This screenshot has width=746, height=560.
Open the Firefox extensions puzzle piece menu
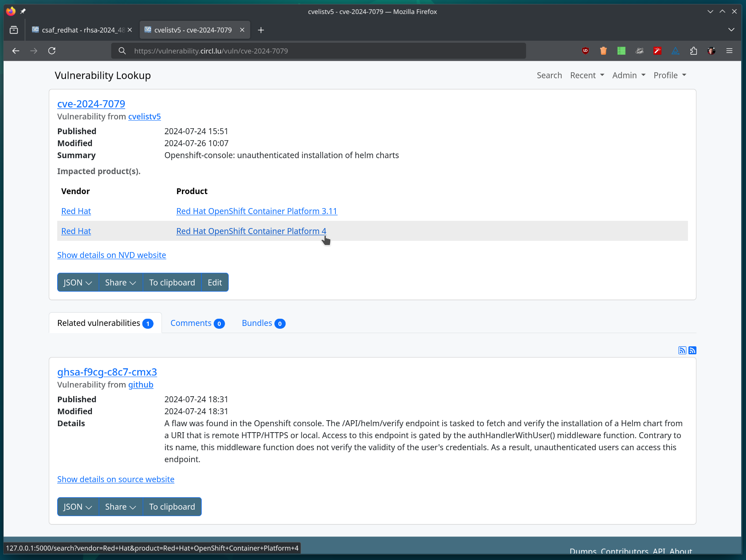693,51
